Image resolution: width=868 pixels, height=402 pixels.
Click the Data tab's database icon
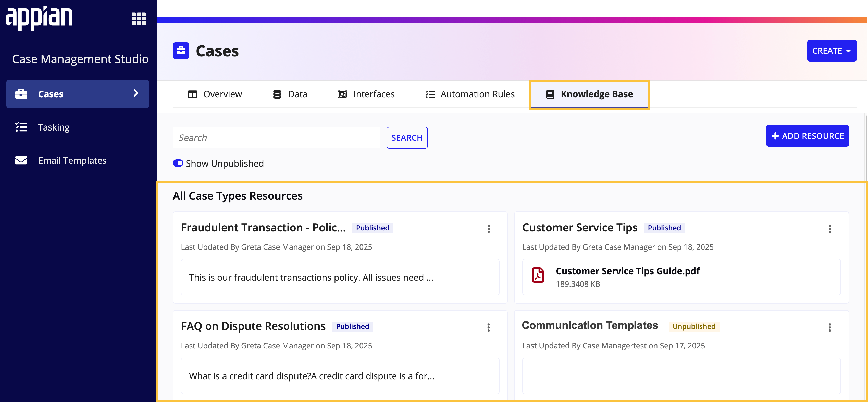(x=277, y=94)
